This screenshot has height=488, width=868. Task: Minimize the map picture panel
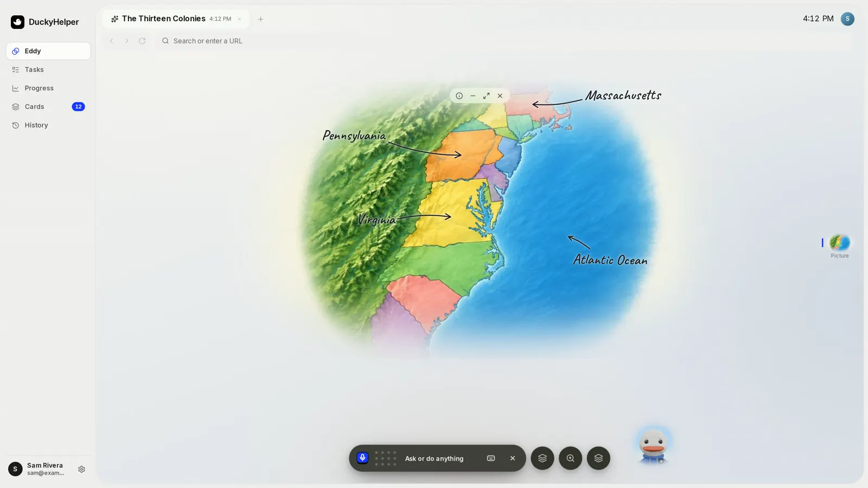point(473,96)
